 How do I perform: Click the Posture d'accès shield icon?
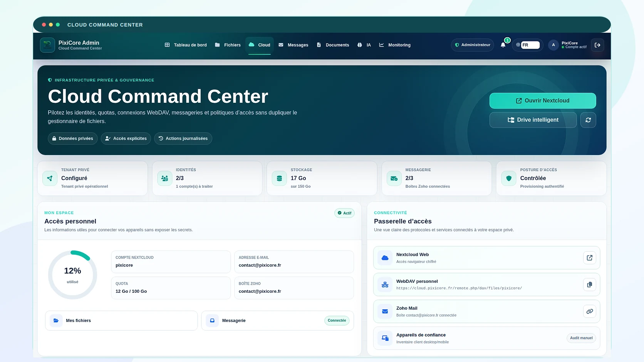pos(509,178)
